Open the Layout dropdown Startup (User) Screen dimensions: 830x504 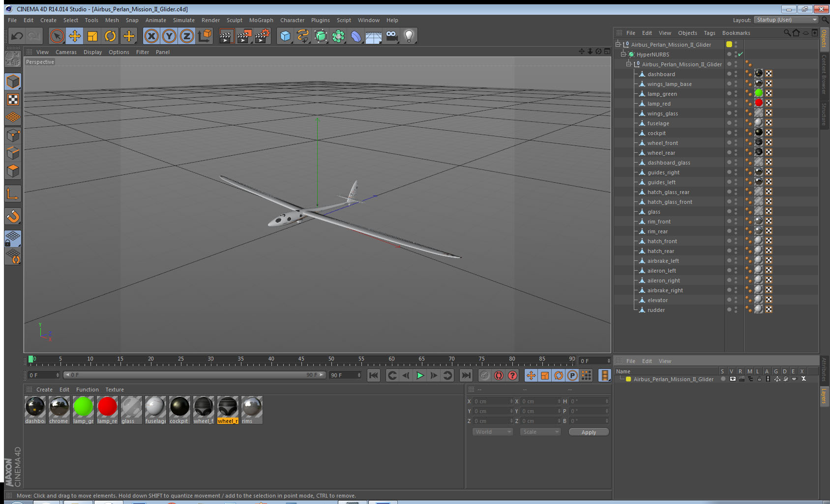(x=786, y=20)
